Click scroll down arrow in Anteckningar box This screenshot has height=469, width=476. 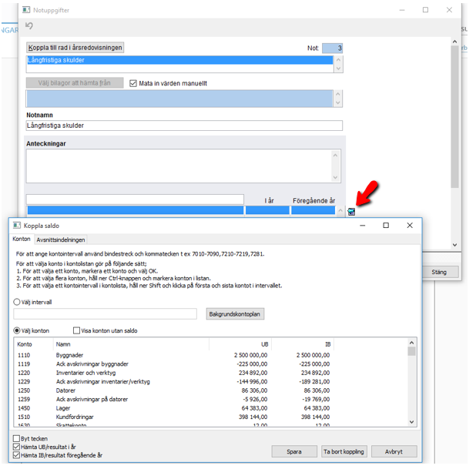tap(336, 177)
